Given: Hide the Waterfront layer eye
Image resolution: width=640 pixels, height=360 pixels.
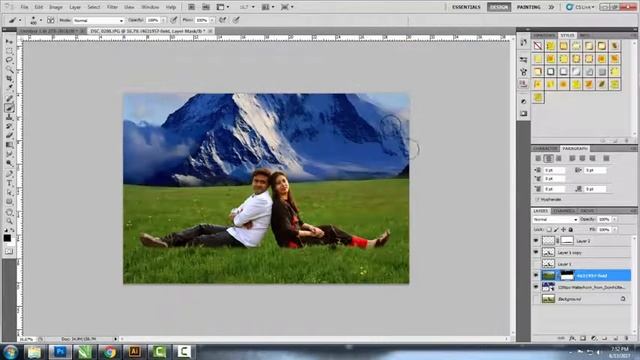Looking at the screenshot, I should pos(536,287).
